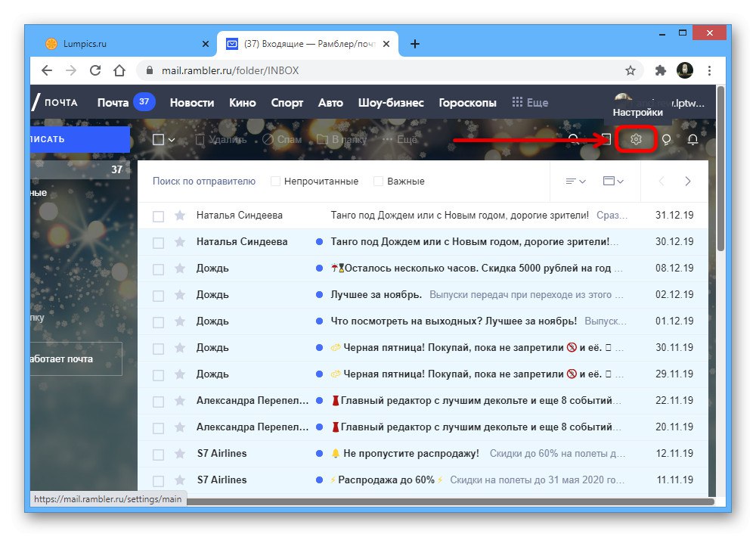Star the Дождь message dated 02.12.19
This screenshot has height=537, width=756.
[x=180, y=295]
